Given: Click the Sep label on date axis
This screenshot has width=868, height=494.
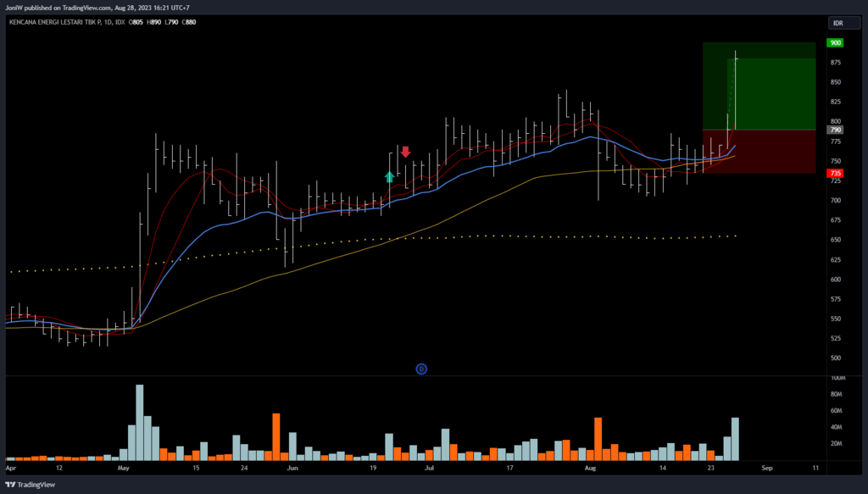Looking at the screenshot, I should click(766, 467).
